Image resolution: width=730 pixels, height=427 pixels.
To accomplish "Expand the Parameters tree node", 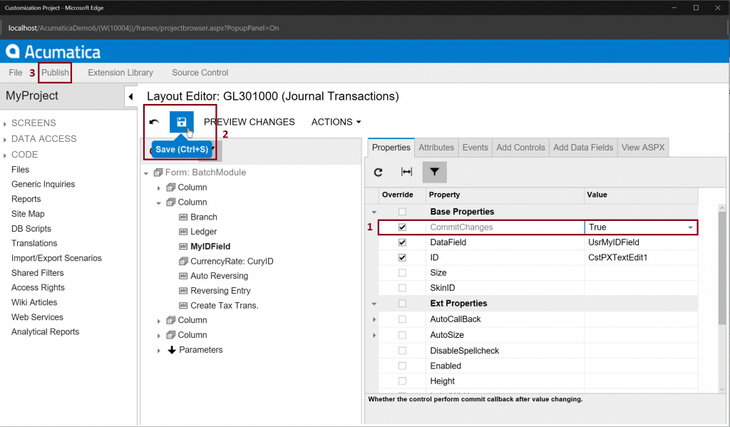I will 159,351.
